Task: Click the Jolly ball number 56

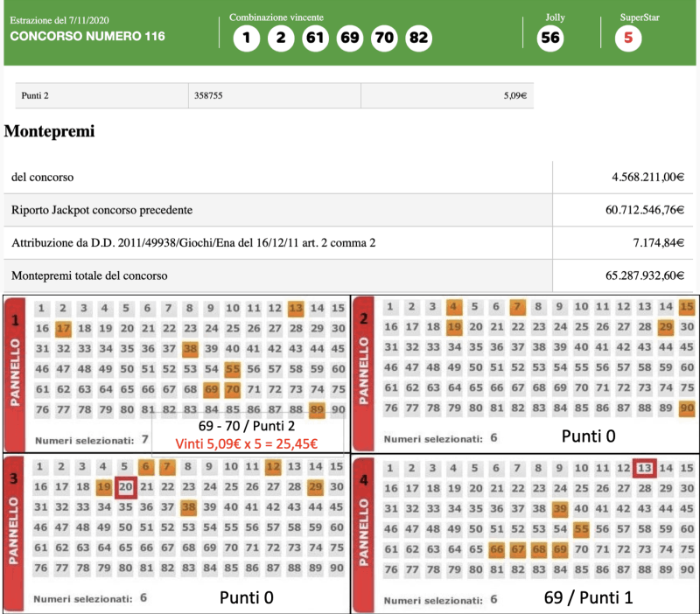Action: (549, 38)
